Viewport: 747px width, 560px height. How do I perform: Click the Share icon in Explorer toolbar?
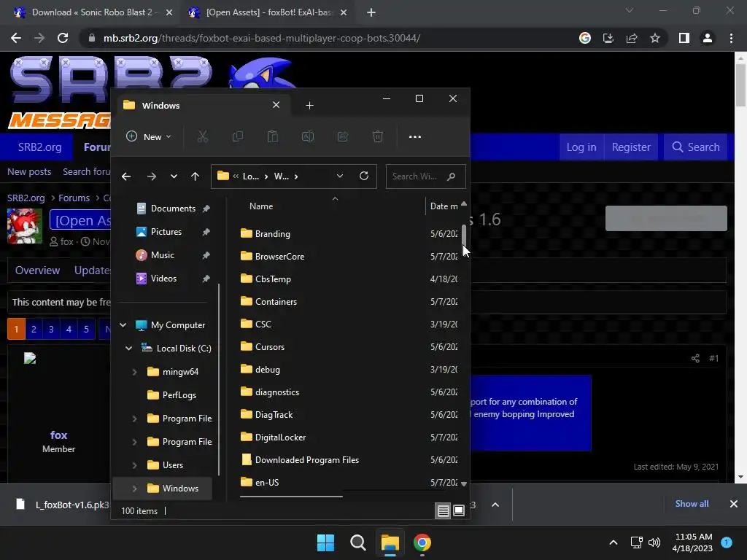[x=343, y=136]
